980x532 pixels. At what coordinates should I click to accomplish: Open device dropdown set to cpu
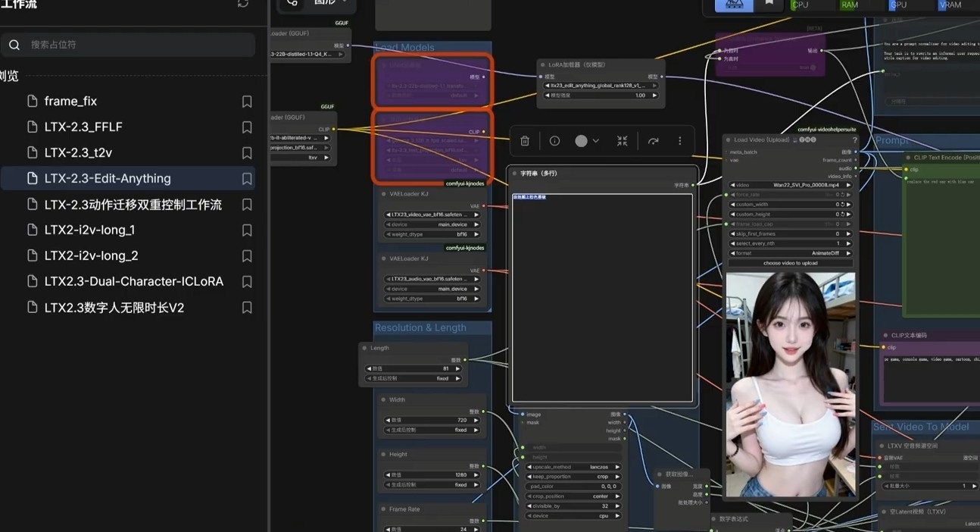(574, 516)
